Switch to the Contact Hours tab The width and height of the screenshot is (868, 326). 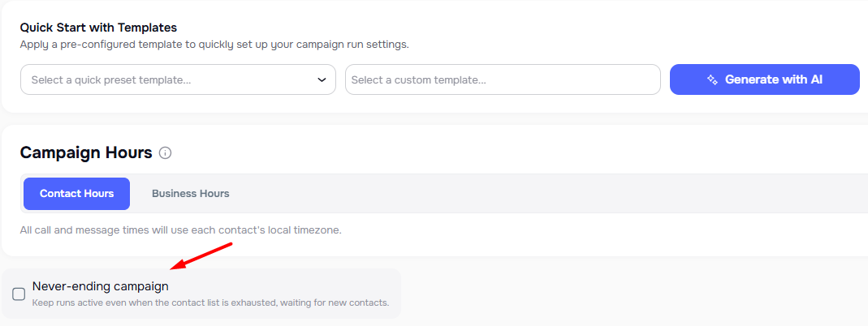click(76, 194)
